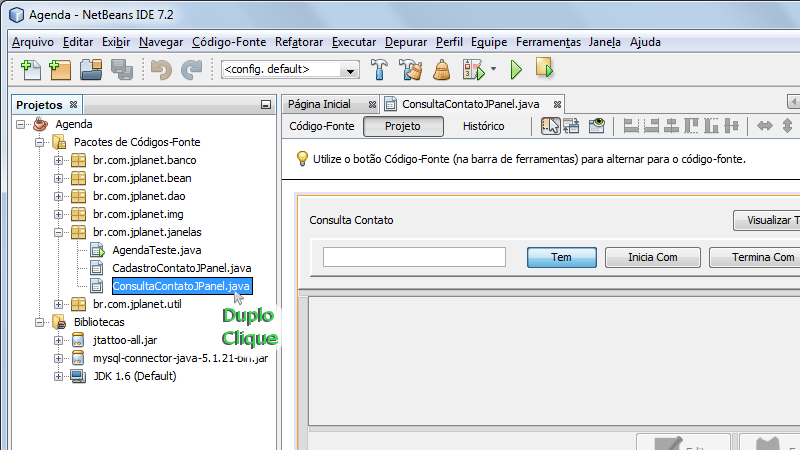Click the center vertically icon
The height and width of the screenshot is (450, 800).
731,126
